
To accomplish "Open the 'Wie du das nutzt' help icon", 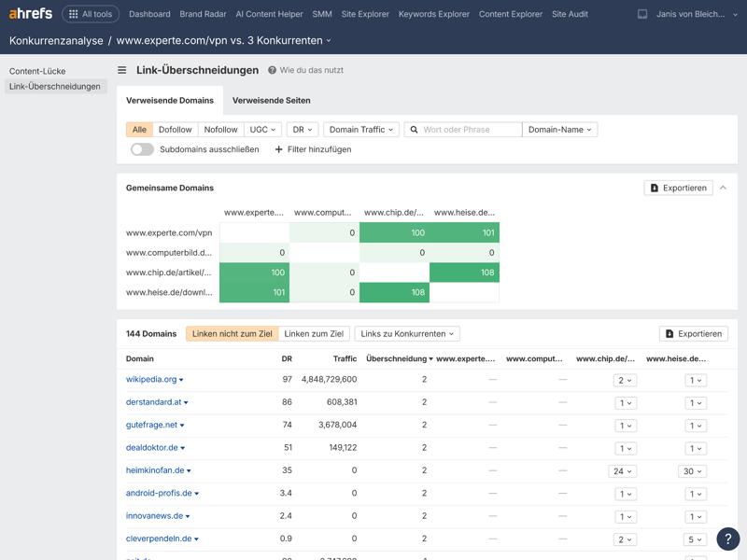I will 273,70.
